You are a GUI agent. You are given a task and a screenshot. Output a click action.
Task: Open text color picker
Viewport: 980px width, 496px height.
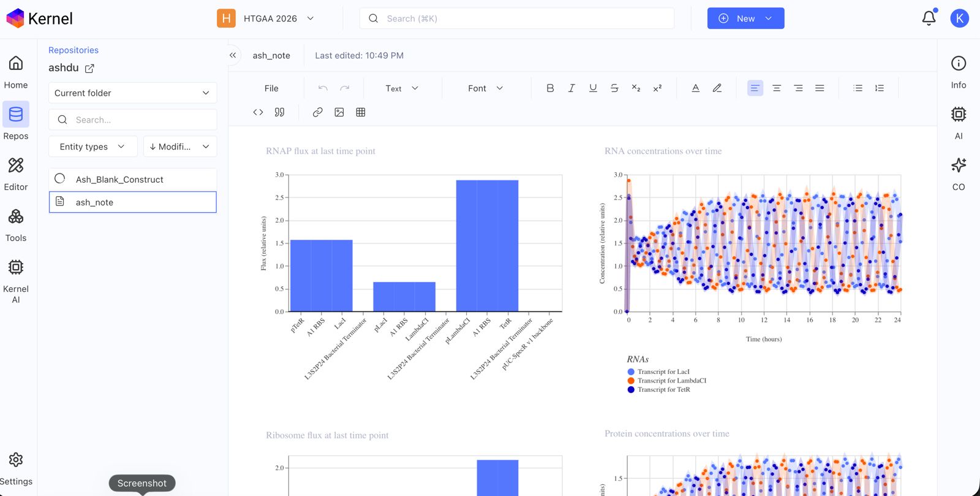(x=696, y=88)
